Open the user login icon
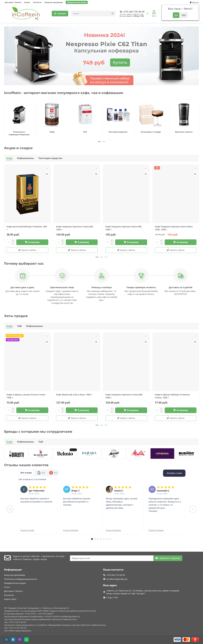This screenshot has height=644, width=203. 154,13
